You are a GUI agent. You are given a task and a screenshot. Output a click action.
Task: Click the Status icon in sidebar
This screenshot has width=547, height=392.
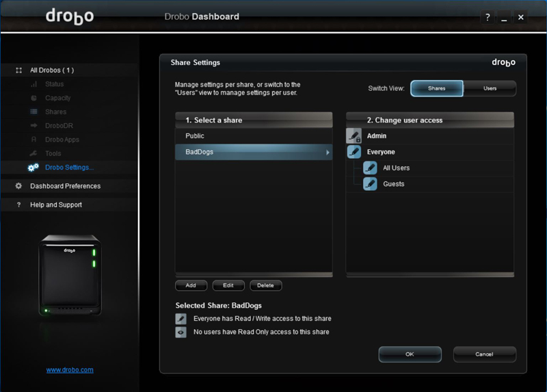(34, 84)
